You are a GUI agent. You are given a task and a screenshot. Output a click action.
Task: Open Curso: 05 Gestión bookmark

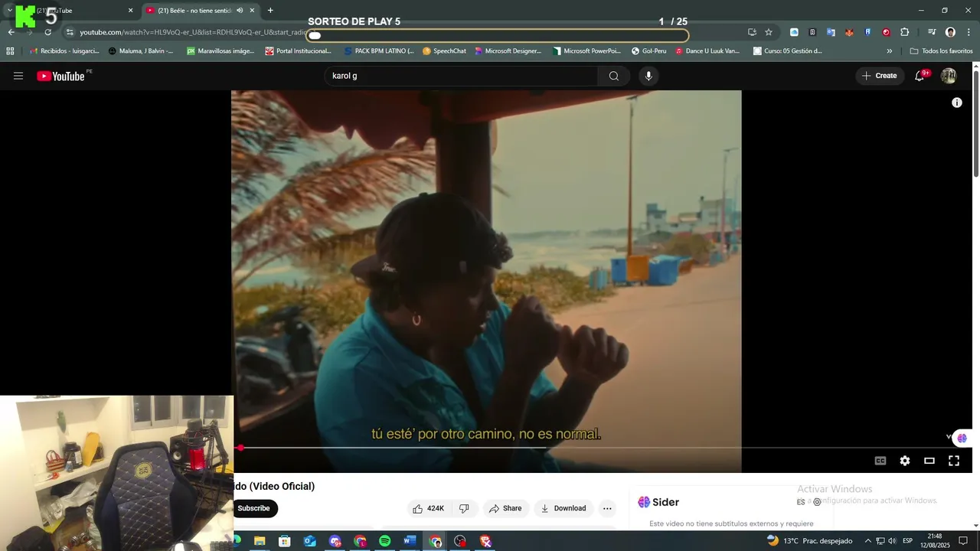pyautogui.click(x=788, y=51)
